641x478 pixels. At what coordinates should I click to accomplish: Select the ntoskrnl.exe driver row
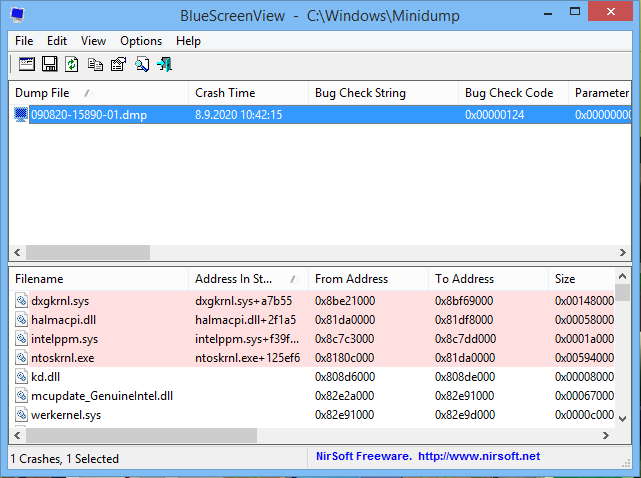click(62, 357)
